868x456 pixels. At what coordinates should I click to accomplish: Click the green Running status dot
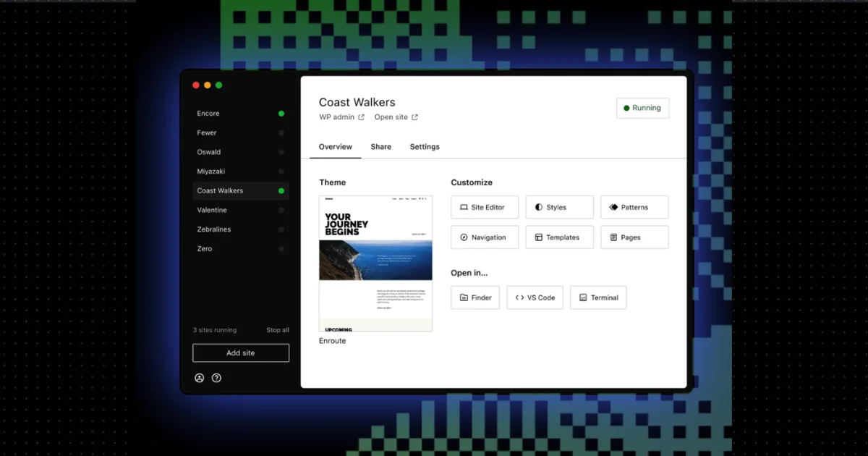tap(626, 108)
